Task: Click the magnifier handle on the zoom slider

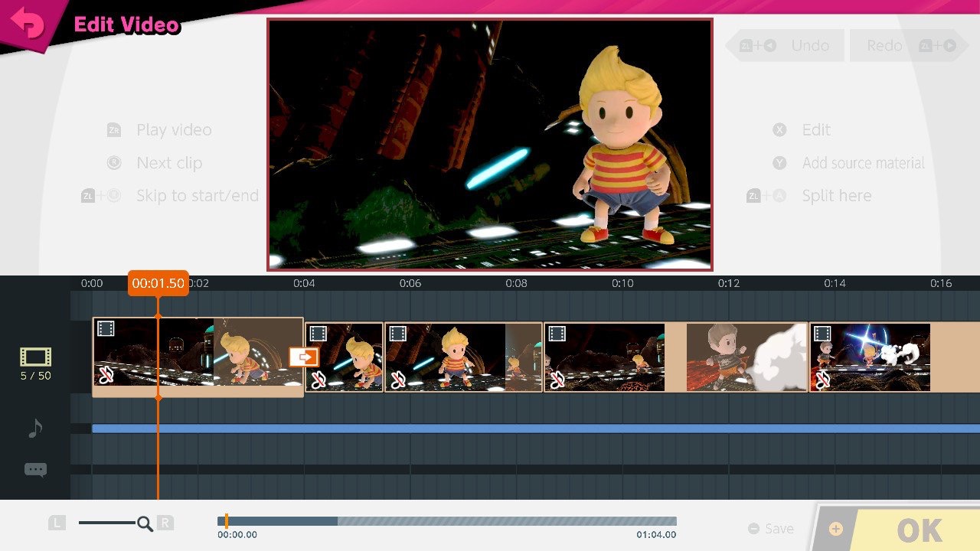Action: pos(145,523)
